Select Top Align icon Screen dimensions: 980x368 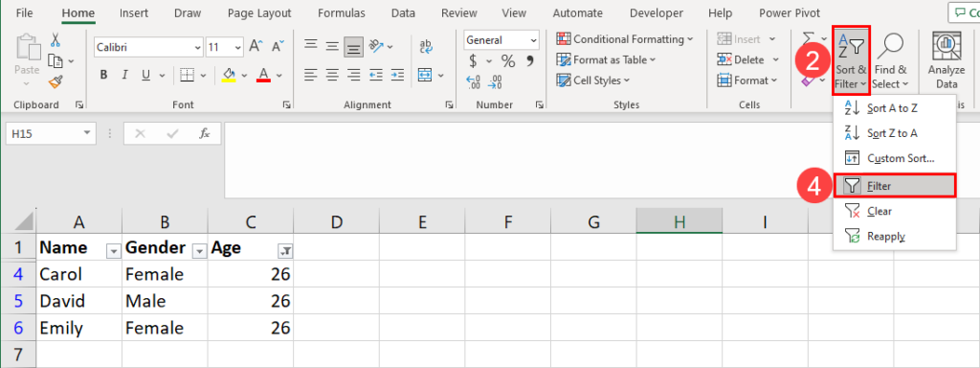click(x=311, y=45)
